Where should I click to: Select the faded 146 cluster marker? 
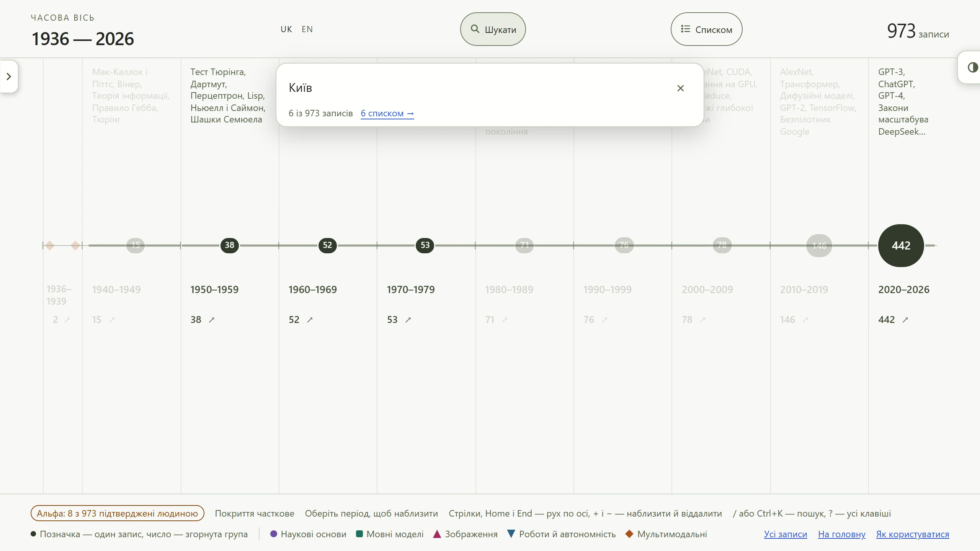point(819,246)
